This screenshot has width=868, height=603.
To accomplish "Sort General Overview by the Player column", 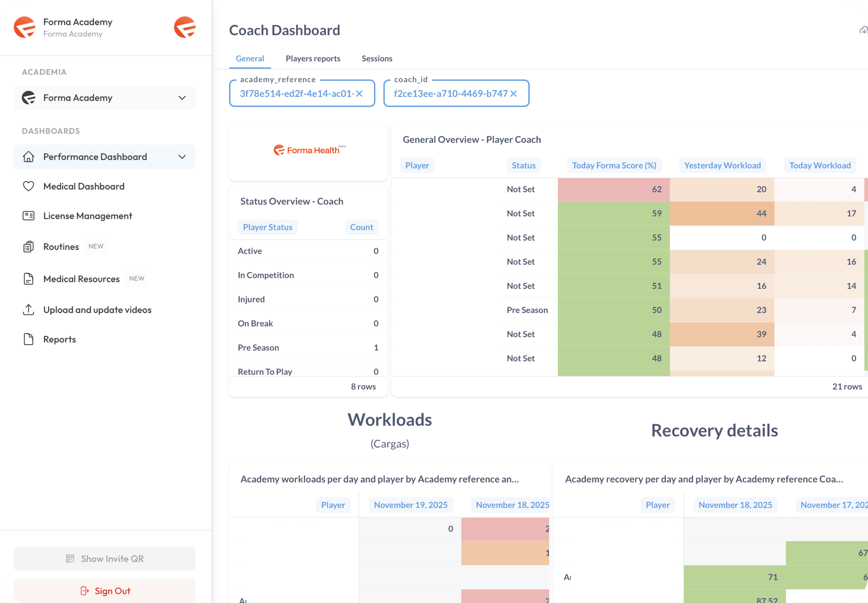I will (417, 166).
